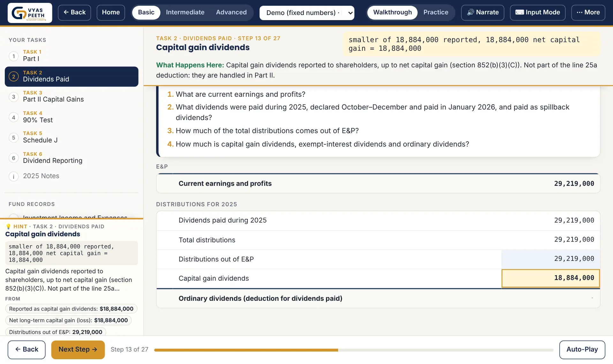613x364 pixels.
Task: Open Task 1 Part I
Action: 72,56
